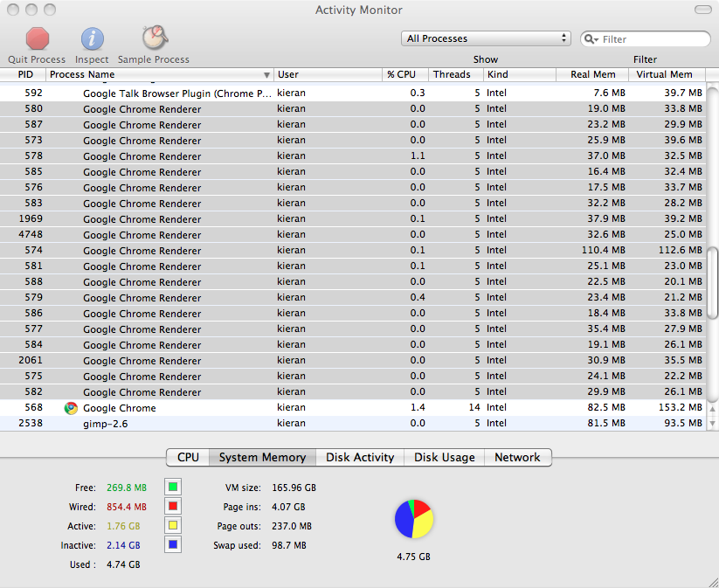Screen dimensions: 719x588
Task: Click the red Wired memory color swatch
Action: click(x=172, y=506)
